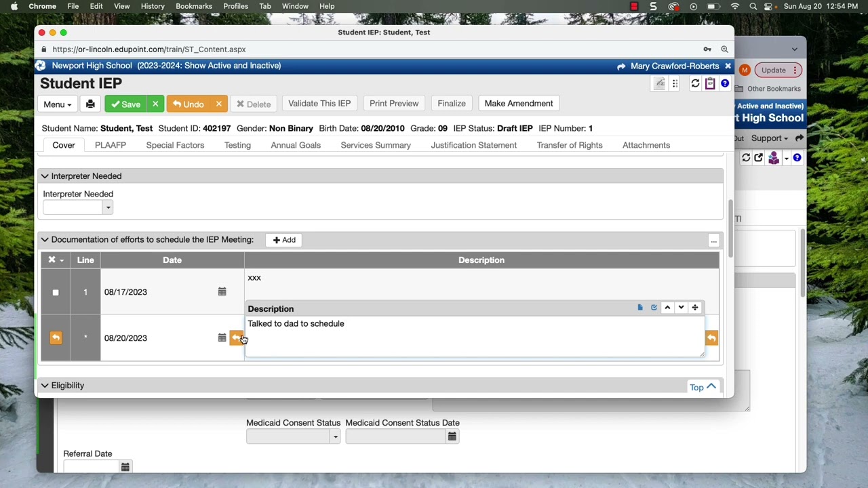Screen dimensions: 868x488
Task: Print the IEP using the printer icon
Action: [x=90, y=104]
